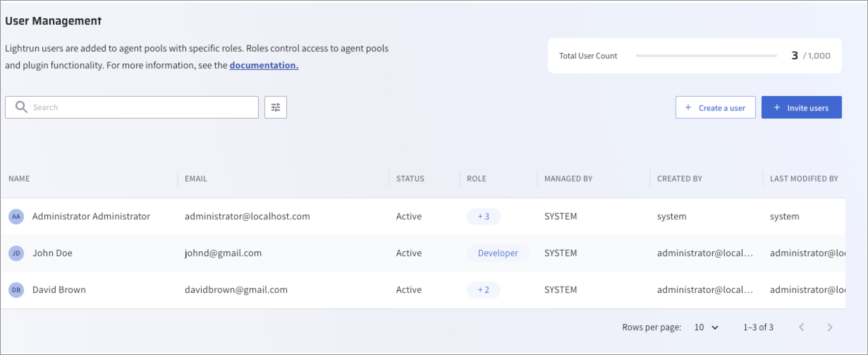Click John Doe's JD avatar

(16, 253)
